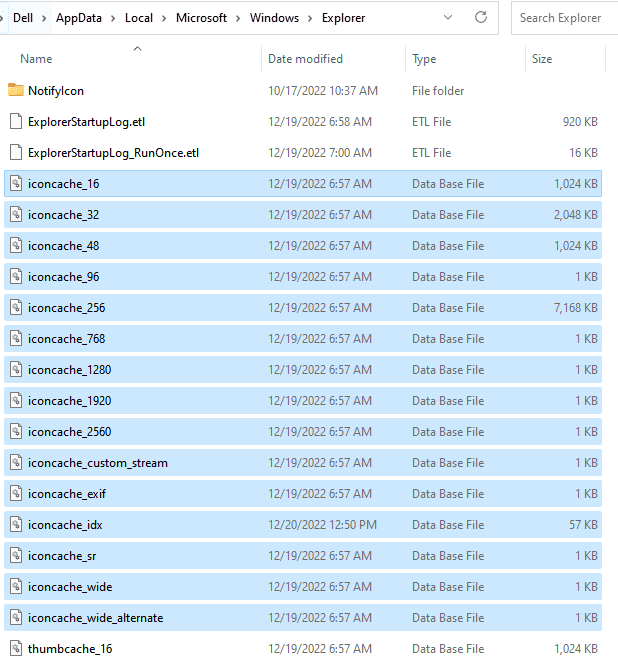
Task: Click the iconcache_idx file icon
Action: pyautogui.click(x=15, y=525)
